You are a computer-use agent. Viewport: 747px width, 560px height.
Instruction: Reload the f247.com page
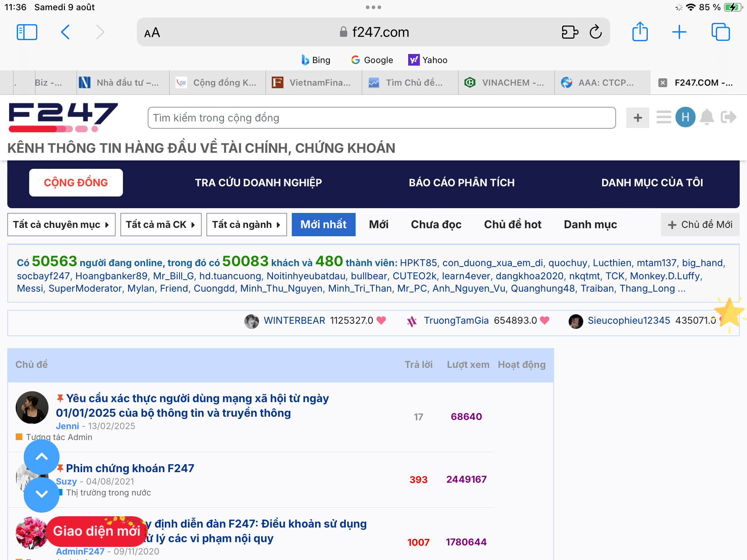(596, 32)
